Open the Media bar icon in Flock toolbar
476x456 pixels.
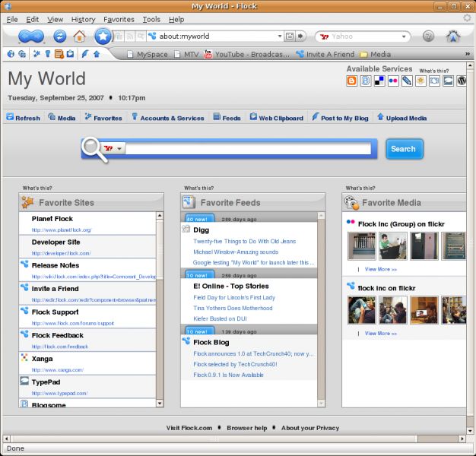pyautogui.click(x=22, y=54)
